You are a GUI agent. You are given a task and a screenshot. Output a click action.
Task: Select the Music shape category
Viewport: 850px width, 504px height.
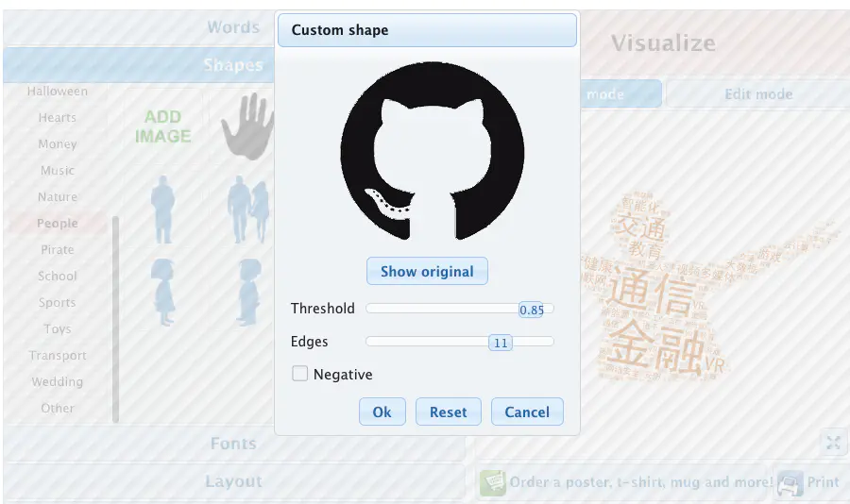pos(58,171)
